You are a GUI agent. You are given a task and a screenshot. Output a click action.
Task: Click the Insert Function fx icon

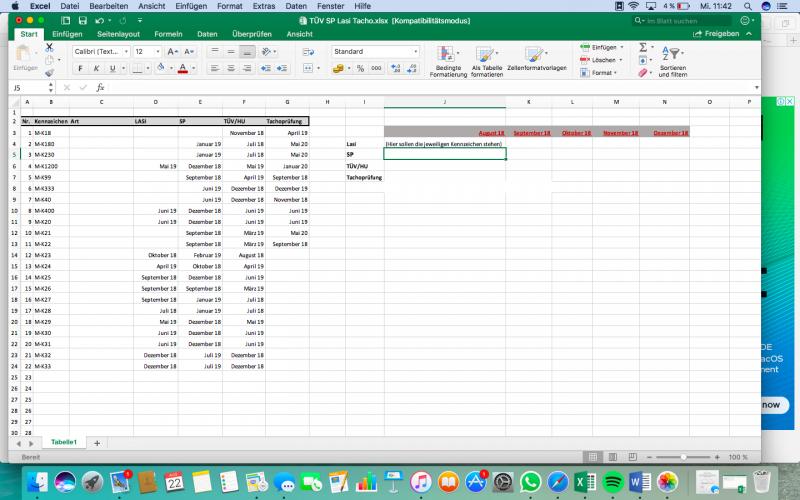click(x=100, y=88)
